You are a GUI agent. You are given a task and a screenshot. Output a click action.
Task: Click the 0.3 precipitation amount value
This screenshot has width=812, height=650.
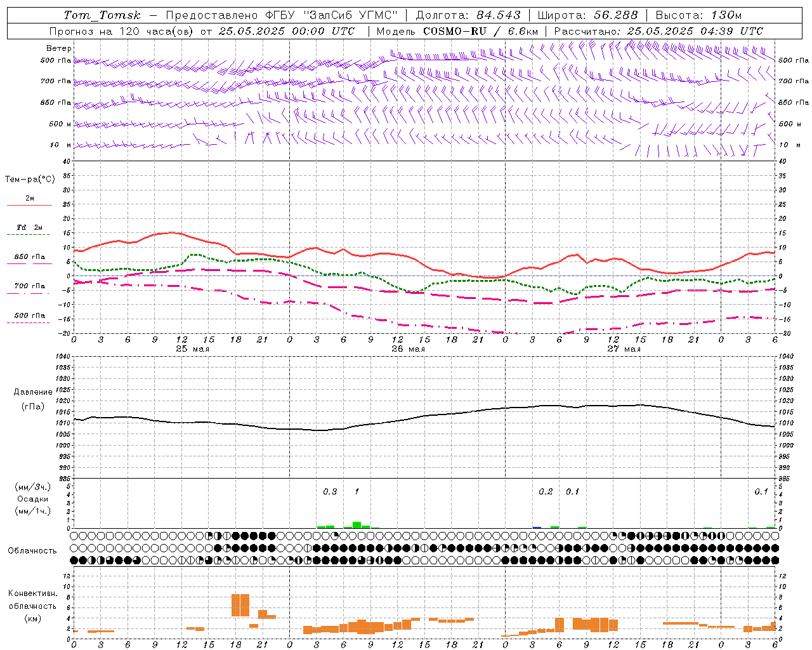[x=330, y=491]
